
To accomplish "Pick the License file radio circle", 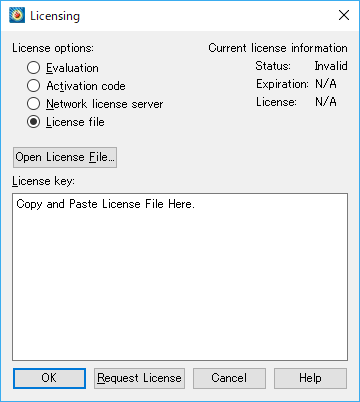I will [33, 122].
